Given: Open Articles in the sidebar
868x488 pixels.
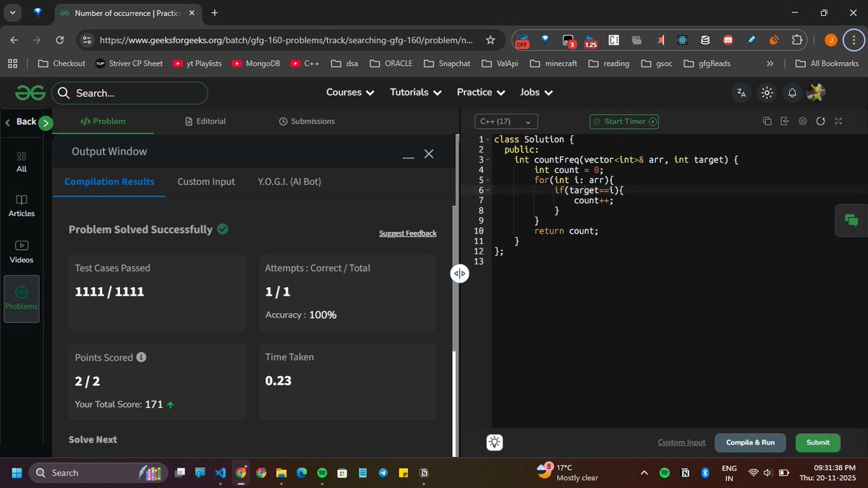Looking at the screenshot, I should 22,206.
